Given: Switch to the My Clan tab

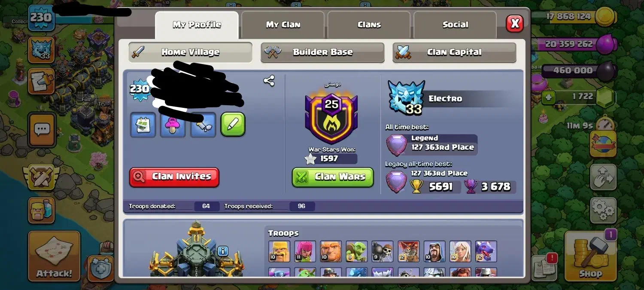Looking at the screenshot, I should coord(283,24).
